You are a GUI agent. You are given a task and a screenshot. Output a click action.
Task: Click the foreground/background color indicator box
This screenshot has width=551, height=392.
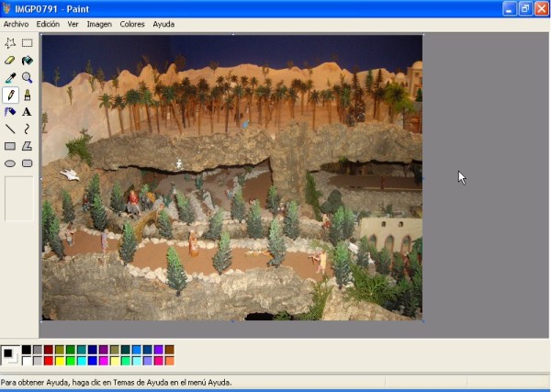pyautogui.click(x=9, y=355)
